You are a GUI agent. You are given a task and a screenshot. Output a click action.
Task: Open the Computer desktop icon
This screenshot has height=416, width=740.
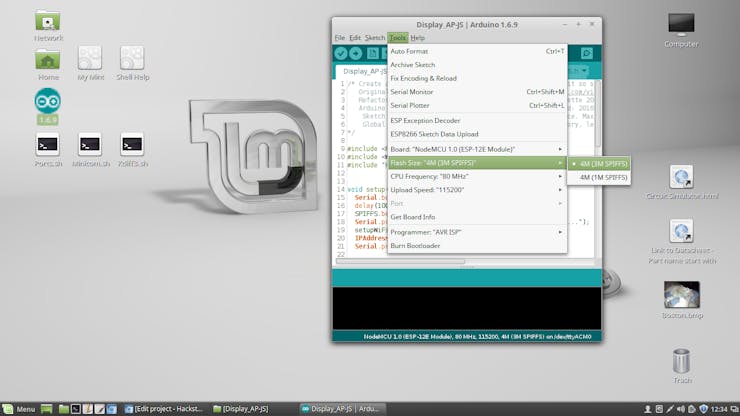pos(681,28)
